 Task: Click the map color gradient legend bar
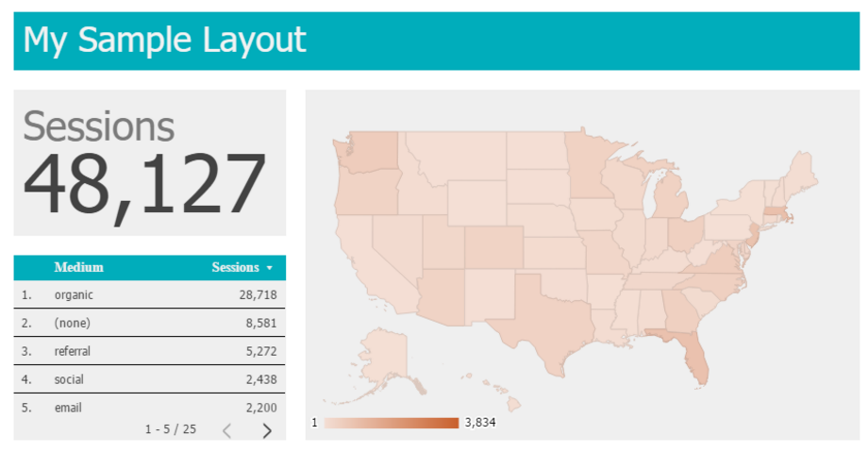click(x=391, y=423)
